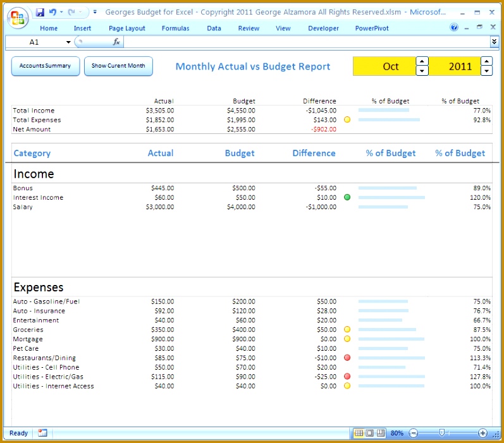This screenshot has height=443, width=504.
Task: Select the Salary actual $3,000.00 cell
Action: 160,207
